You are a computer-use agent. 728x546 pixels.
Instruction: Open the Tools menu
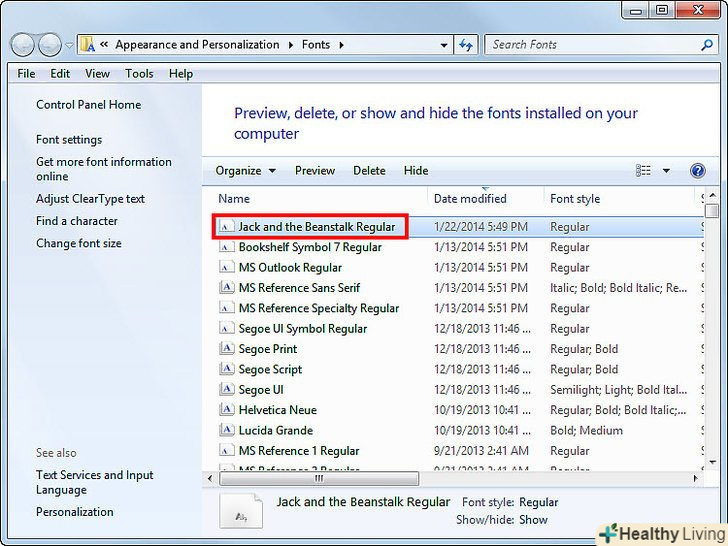(x=139, y=74)
